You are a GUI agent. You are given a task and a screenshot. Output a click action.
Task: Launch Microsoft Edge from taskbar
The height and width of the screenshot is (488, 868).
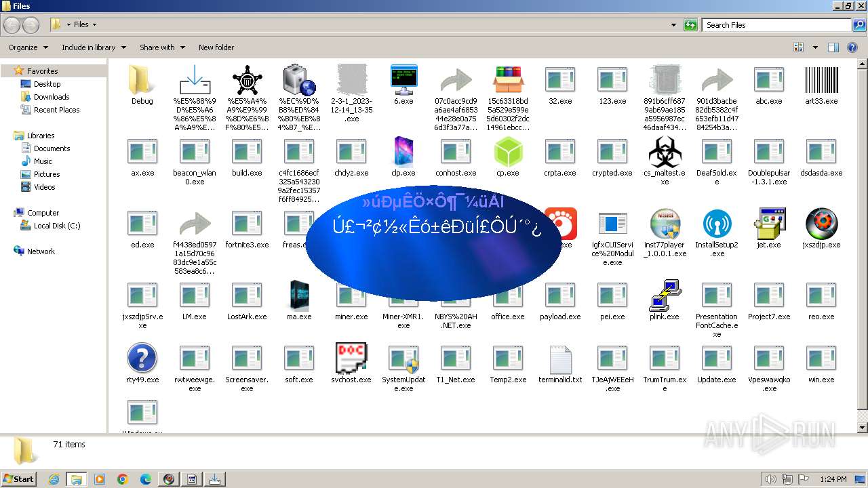pos(146,479)
